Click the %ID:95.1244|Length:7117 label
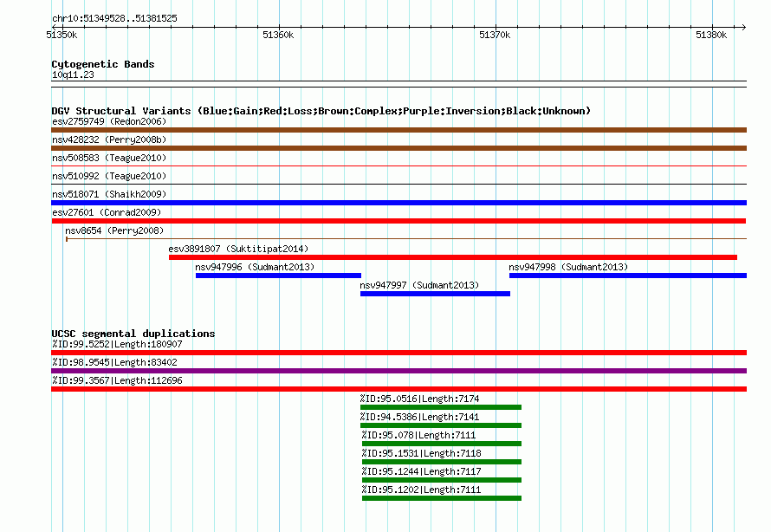Viewport: 771px width, 532px height. (x=421, y=471)
